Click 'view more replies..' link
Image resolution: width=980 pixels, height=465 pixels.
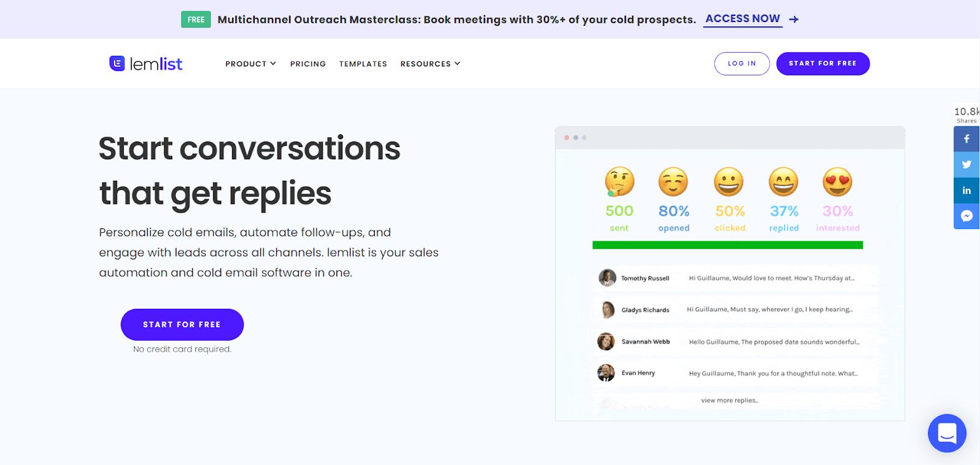coord(729,401)
